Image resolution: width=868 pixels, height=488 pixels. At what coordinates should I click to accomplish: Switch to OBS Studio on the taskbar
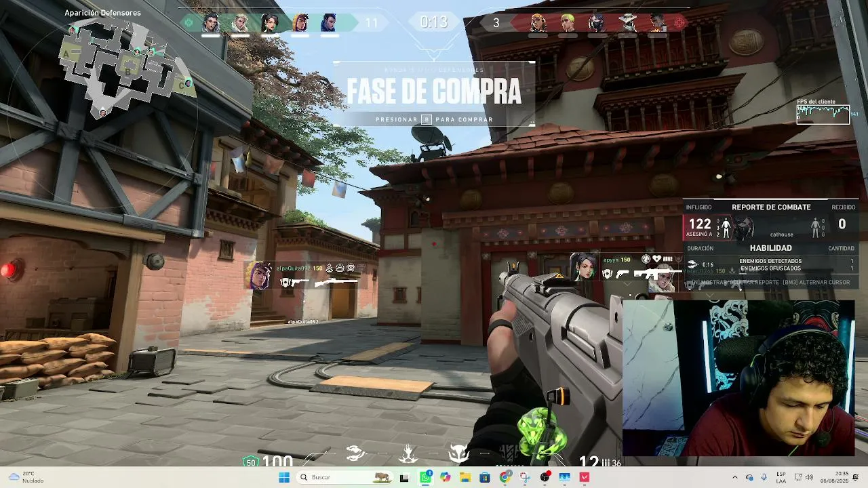[x=545, y=477]
